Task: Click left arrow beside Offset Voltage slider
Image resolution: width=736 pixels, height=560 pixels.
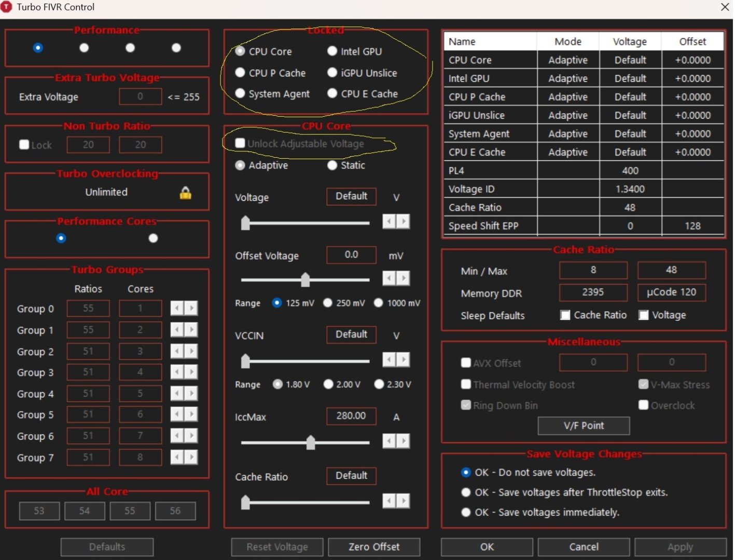Action: click(x=389, y=278)
